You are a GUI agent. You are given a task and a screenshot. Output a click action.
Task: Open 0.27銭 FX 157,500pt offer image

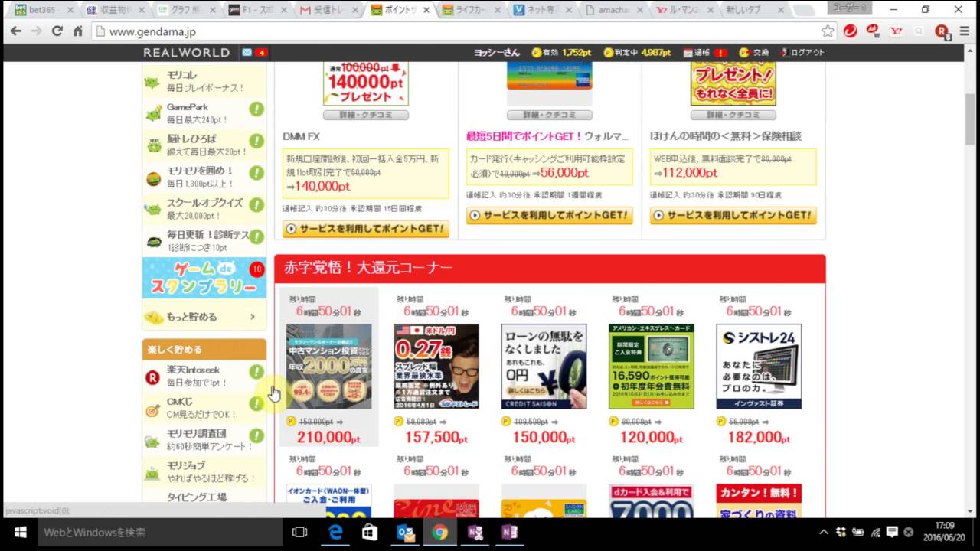pyautogui.click(x=436, y=367)
